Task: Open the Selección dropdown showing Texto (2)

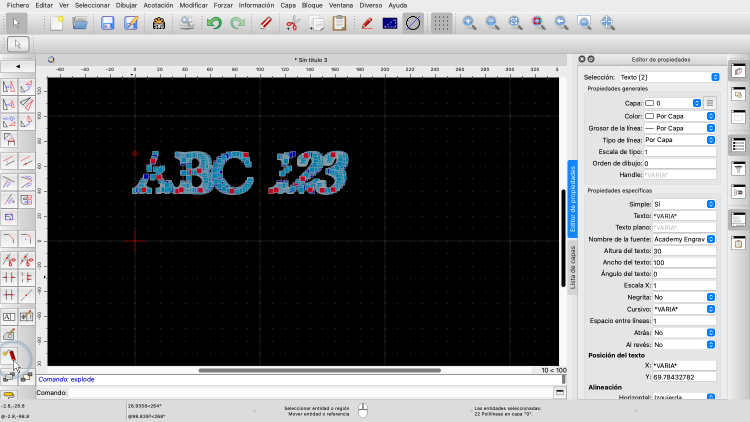Action: [x=669, y=77]
